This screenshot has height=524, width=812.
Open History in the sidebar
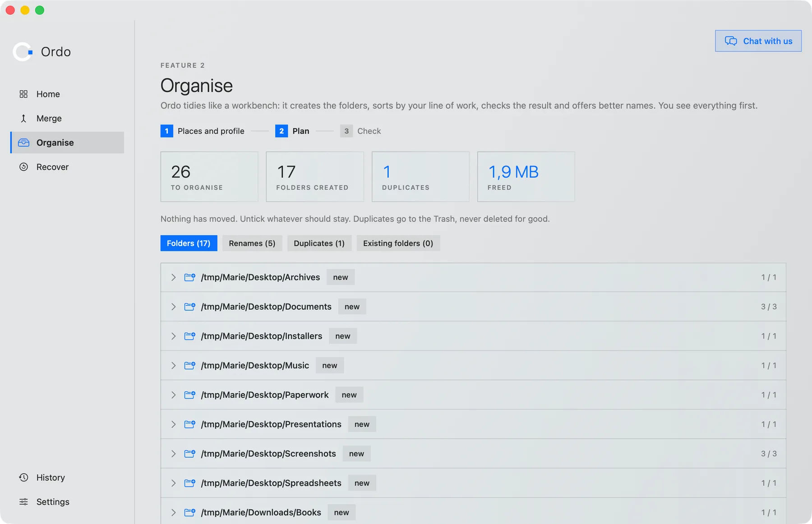[67, 477]
